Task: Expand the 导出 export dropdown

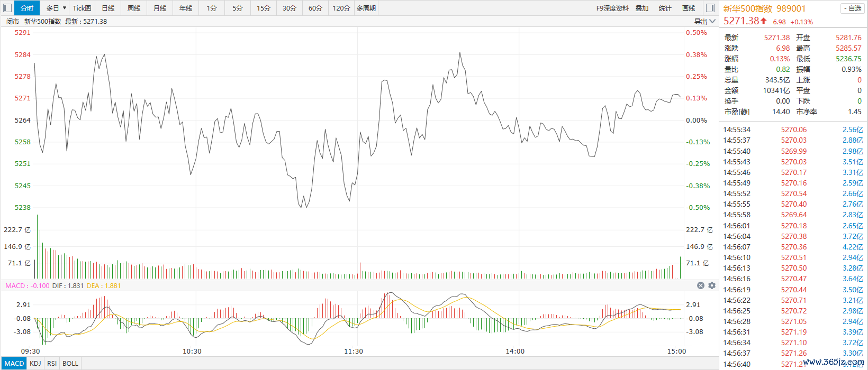Action: point(705,22)
